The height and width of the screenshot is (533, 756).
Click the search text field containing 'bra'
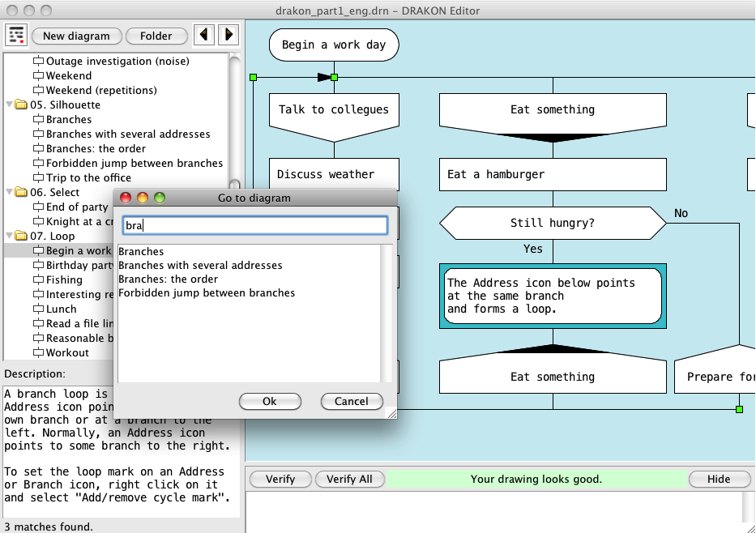click(255, 226)
